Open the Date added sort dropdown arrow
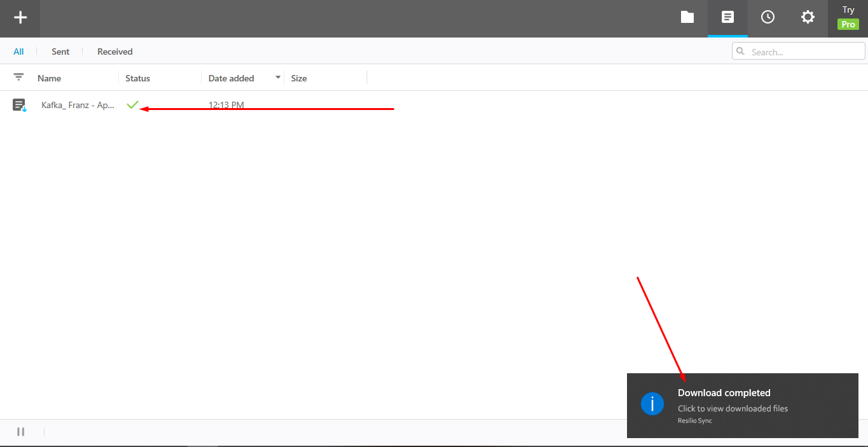This screenshot has height=447, width=868. coord(278,76)
